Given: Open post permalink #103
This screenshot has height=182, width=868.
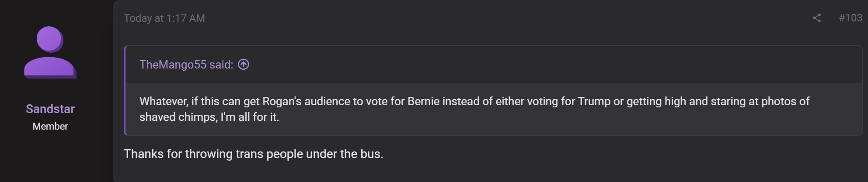Looking at the screenshot, I should [851, 18].
